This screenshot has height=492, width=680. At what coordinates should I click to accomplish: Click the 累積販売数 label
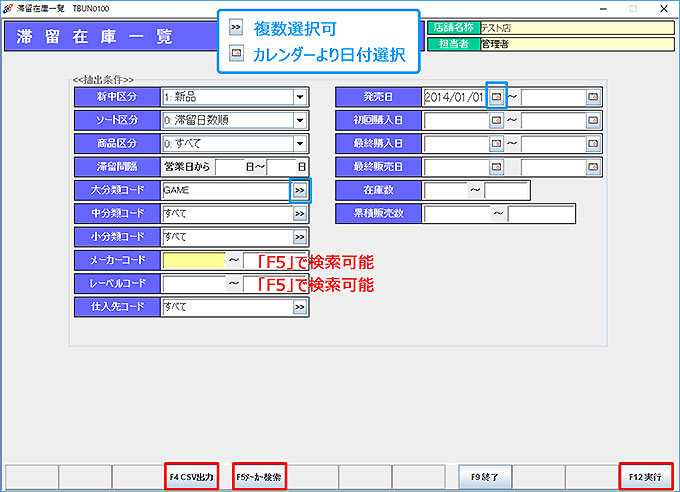tap(378, 214)
